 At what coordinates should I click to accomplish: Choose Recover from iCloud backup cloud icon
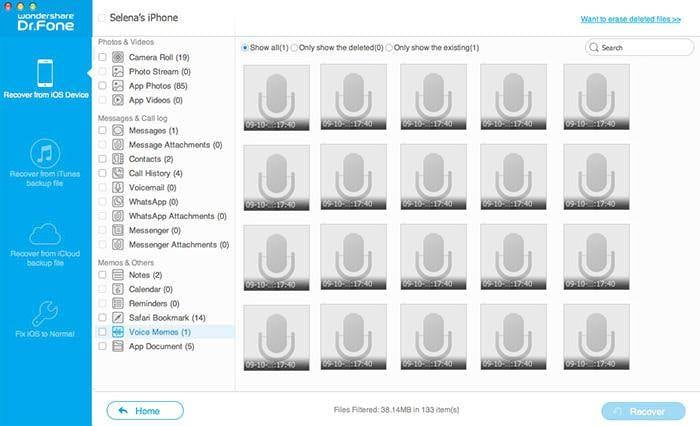(45, 234)
